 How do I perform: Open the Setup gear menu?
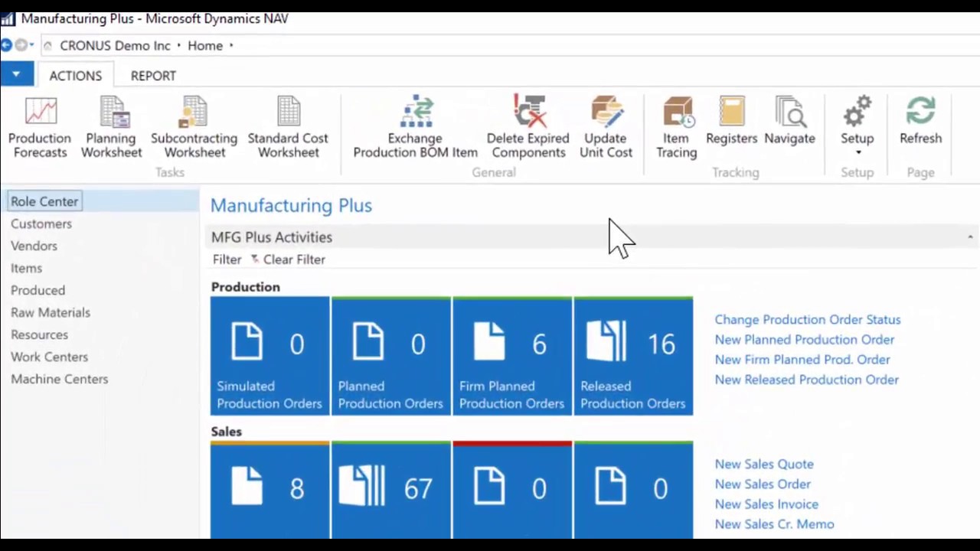[x=857, y=126]
